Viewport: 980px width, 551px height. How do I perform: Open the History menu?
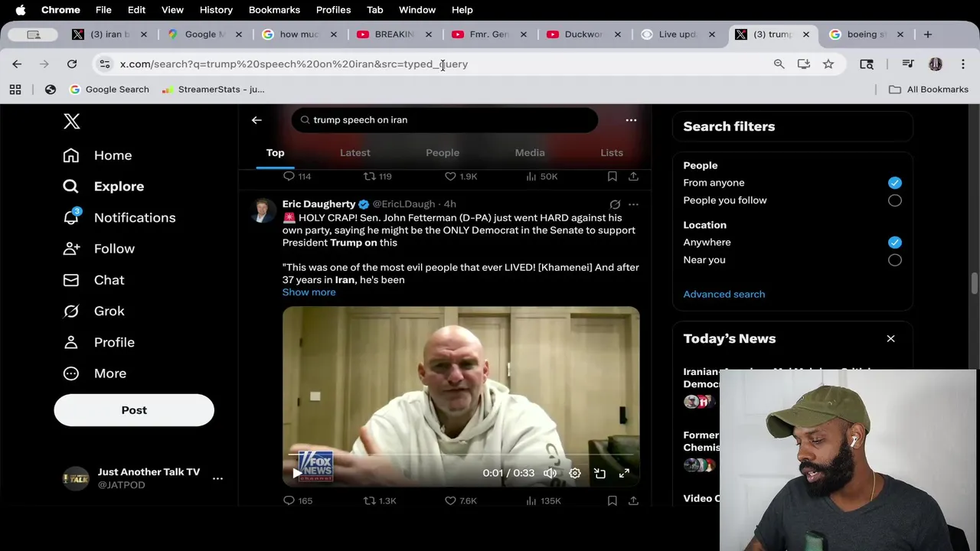[x=216, y=10]
